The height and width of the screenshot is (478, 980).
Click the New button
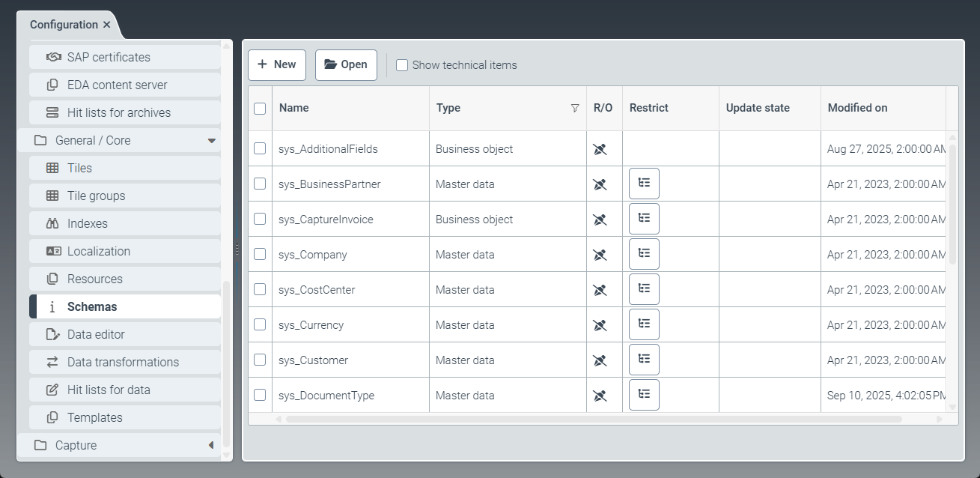pyautogui.click(x=277, y=64)
